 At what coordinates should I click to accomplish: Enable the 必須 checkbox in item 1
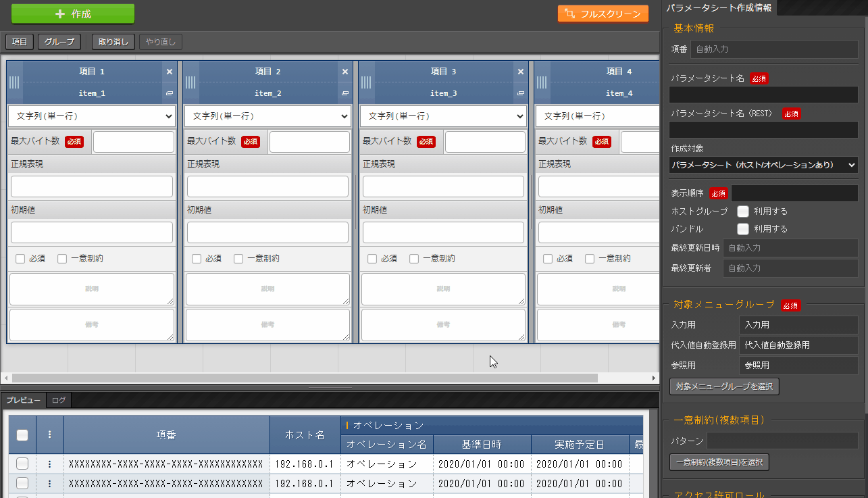20,259
